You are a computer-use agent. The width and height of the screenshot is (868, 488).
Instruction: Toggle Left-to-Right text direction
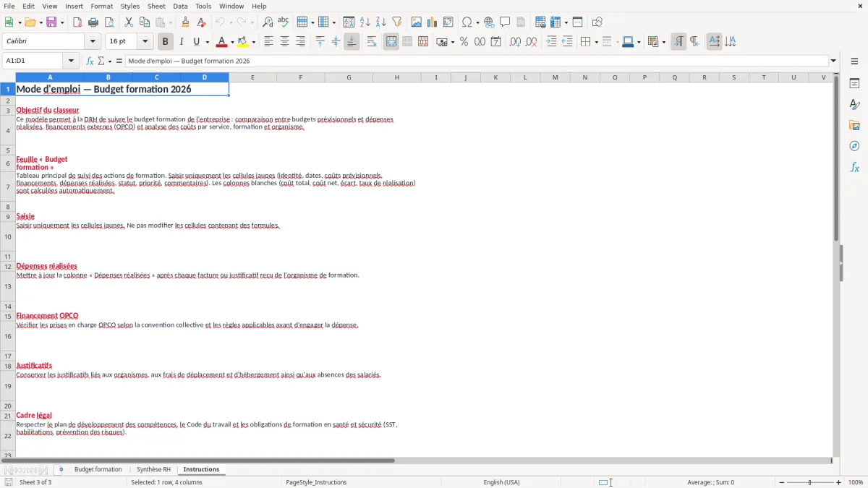tap(678, 42)
